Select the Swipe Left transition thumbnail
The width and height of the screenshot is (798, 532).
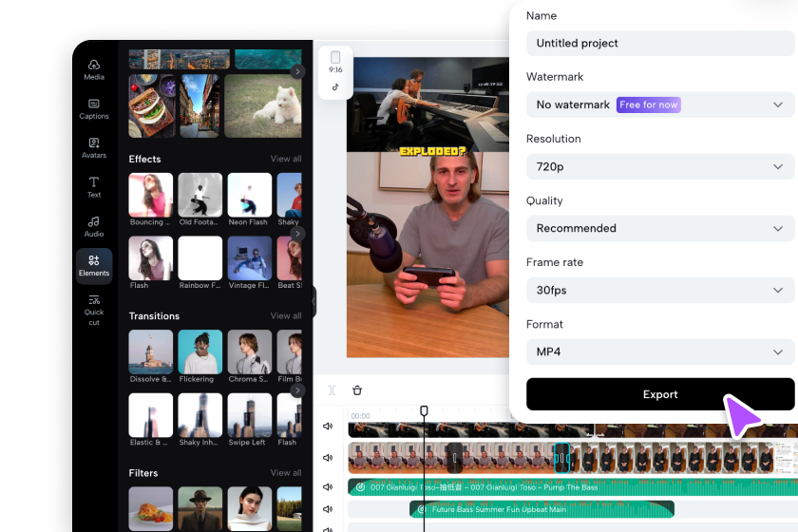249,415
